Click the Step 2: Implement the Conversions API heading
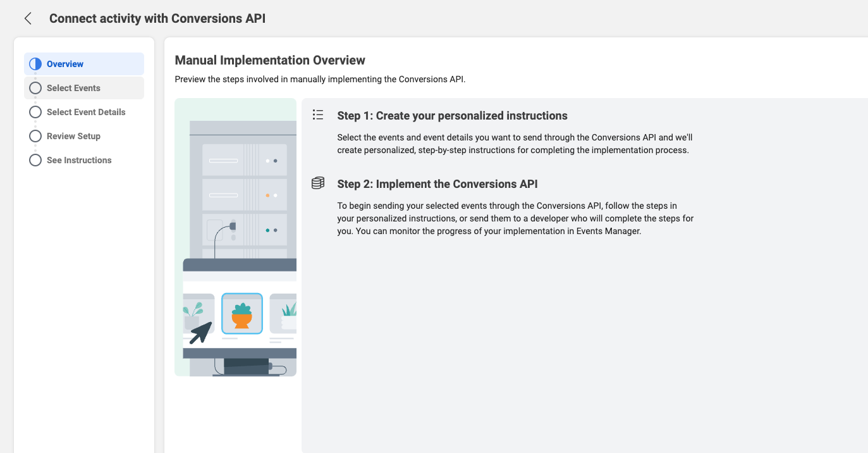 437,184
